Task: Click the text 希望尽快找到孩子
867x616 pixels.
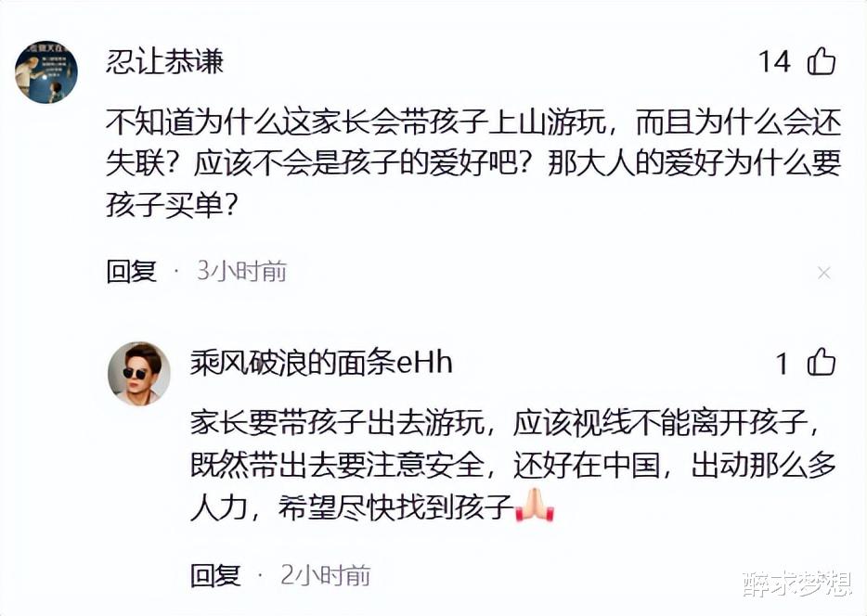Action: point(395,507)
